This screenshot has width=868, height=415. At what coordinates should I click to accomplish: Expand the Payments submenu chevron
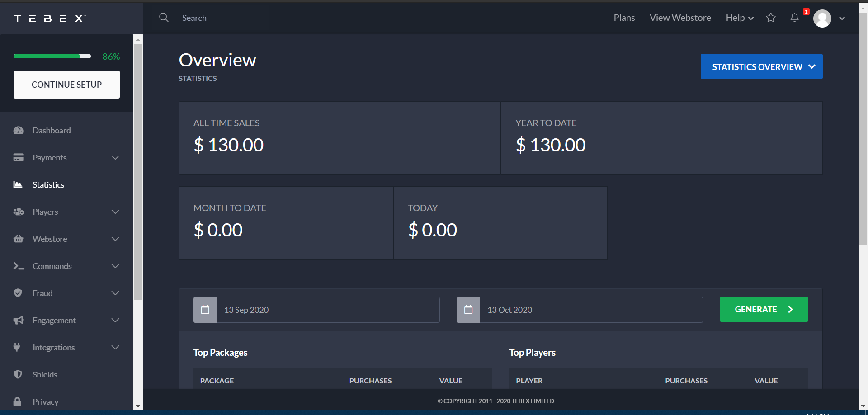click(x=115, y=157)
